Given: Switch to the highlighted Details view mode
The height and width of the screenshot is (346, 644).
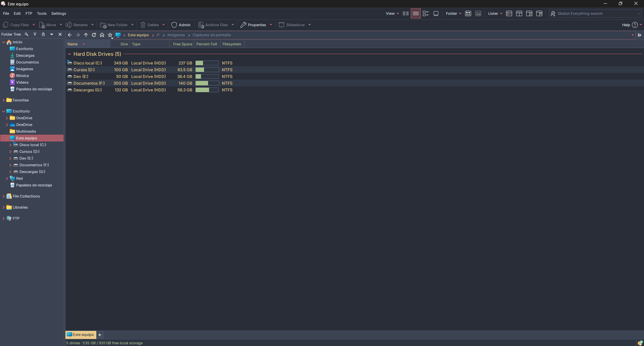Looking at the screenshot, I should tap(415, 13).
